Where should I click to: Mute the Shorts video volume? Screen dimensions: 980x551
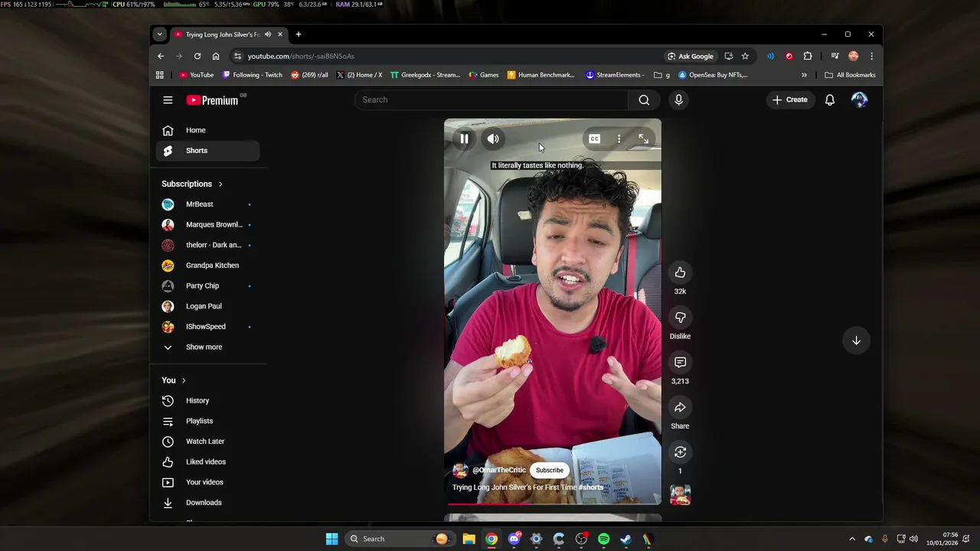pos(493,139)
